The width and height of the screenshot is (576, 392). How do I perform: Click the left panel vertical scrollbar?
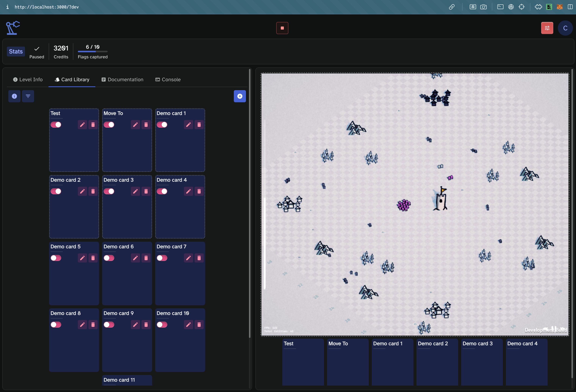point(250,203)
